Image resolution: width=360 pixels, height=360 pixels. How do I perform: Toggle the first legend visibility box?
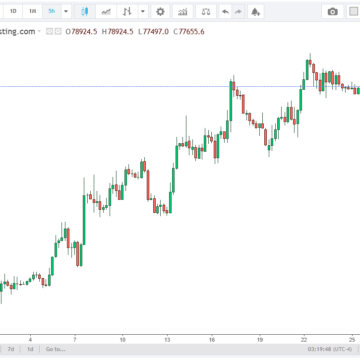tap(49, 32)
